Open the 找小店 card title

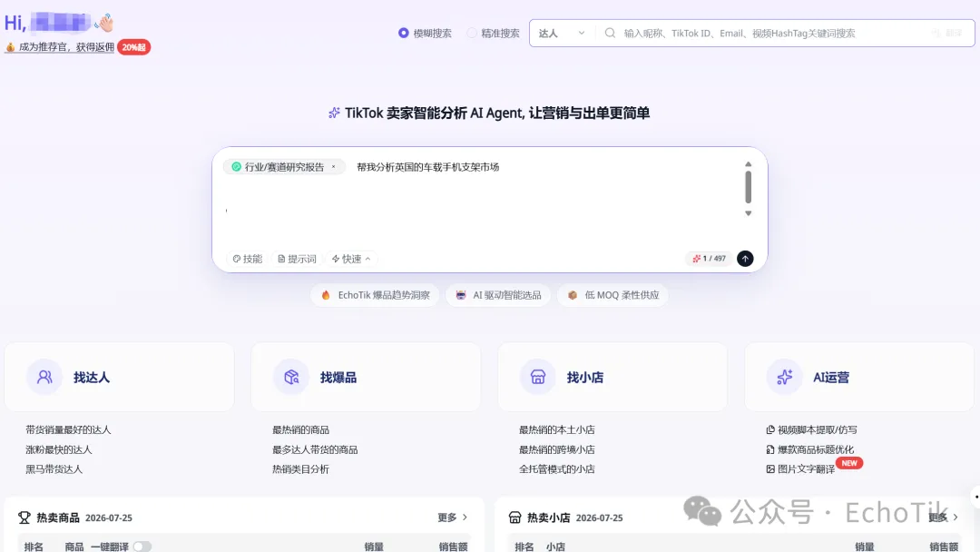click(x=585, y=378)
